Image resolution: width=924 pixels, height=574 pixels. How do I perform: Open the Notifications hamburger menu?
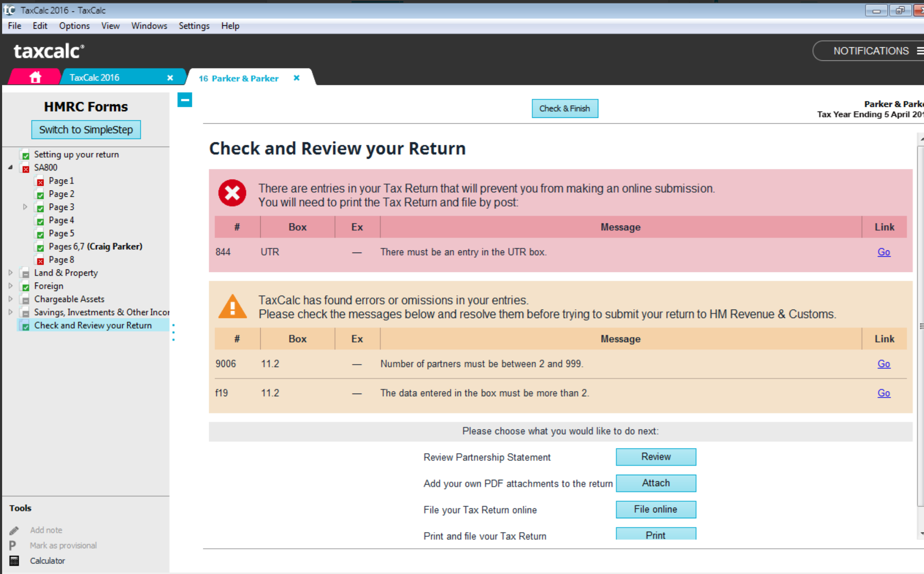tap(920, 51)
